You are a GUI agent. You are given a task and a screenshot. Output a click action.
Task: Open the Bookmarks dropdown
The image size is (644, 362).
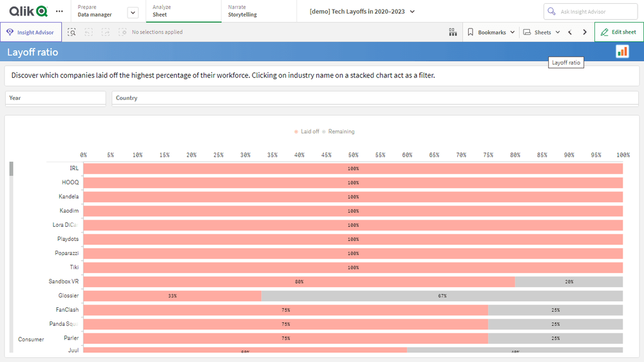pos(491,32)
